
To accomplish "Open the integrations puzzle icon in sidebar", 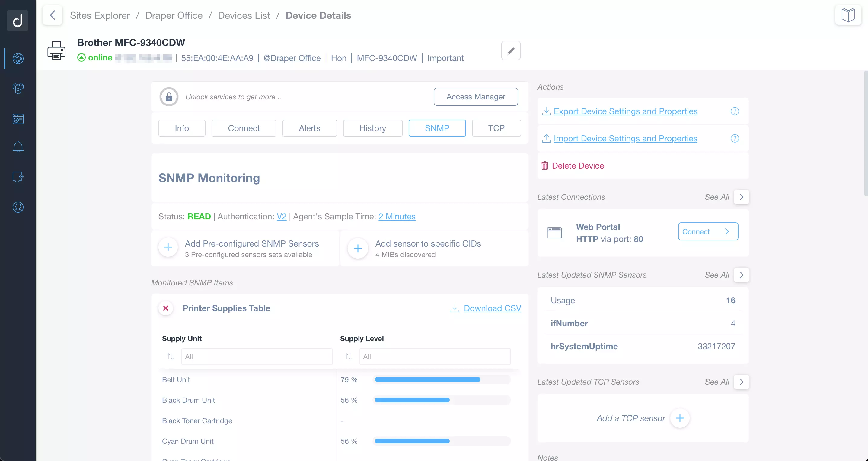I will point(18,177).
